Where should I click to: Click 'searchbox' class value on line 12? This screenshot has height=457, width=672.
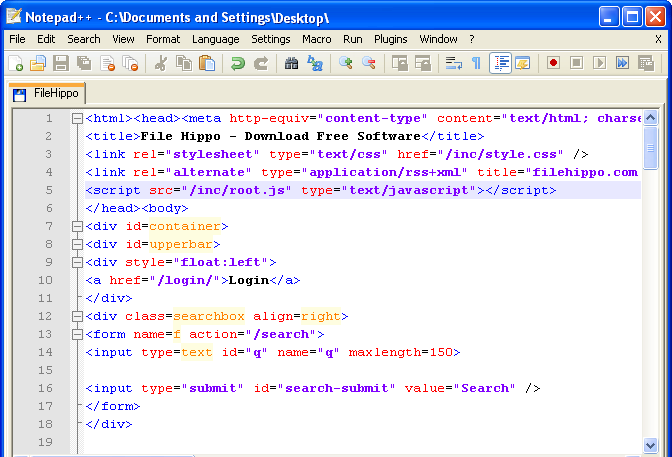pos(209,316)
